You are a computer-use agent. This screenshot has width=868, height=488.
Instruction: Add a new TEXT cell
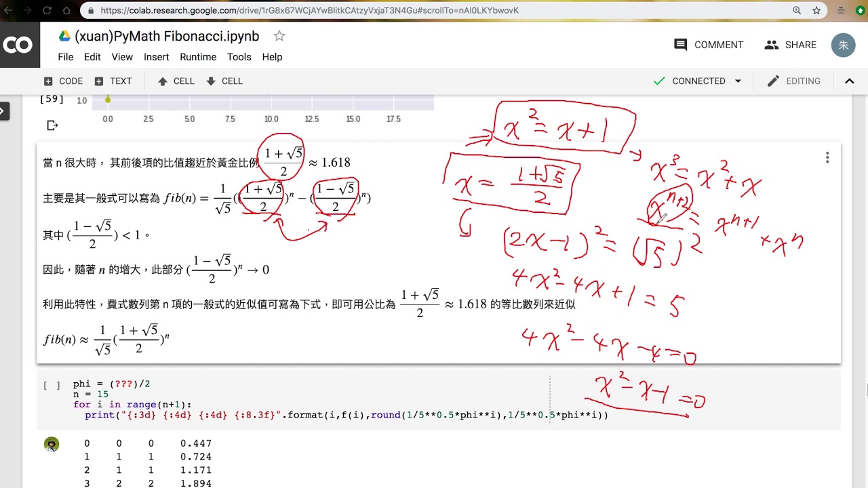click(113, 81)
